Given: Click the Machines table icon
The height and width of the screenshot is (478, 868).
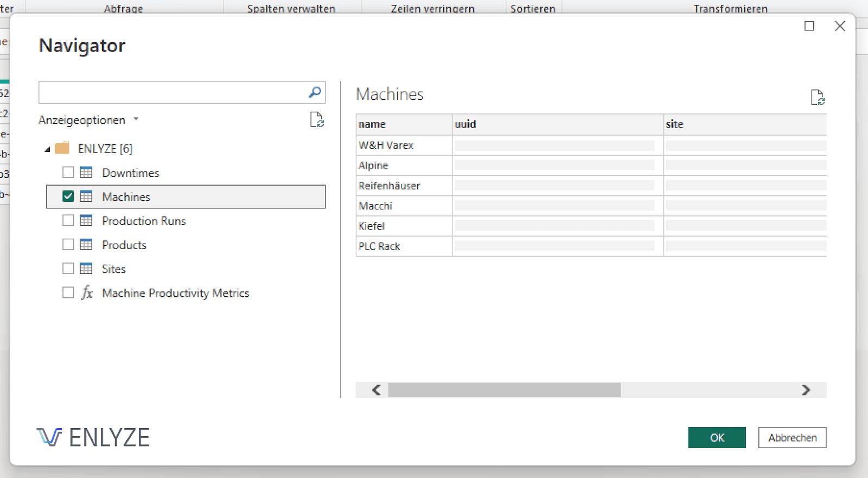Looking at the screenshot, I should coord(86,196).
